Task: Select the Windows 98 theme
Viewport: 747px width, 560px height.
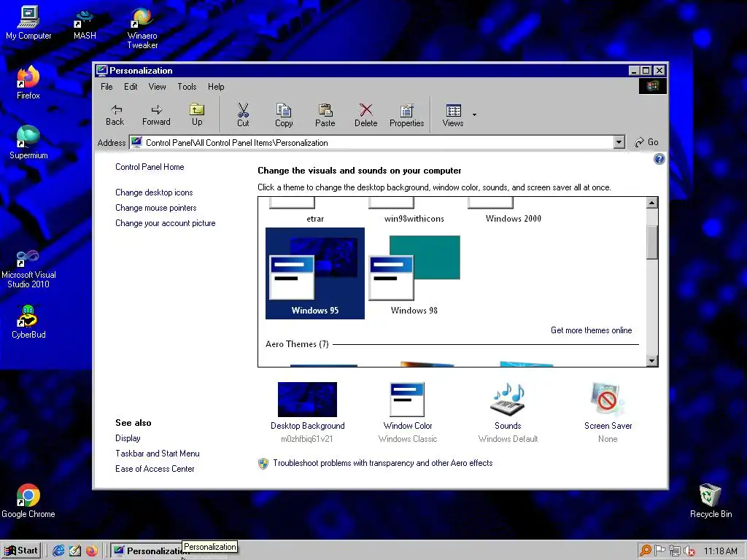Action: tap(414, 273)
